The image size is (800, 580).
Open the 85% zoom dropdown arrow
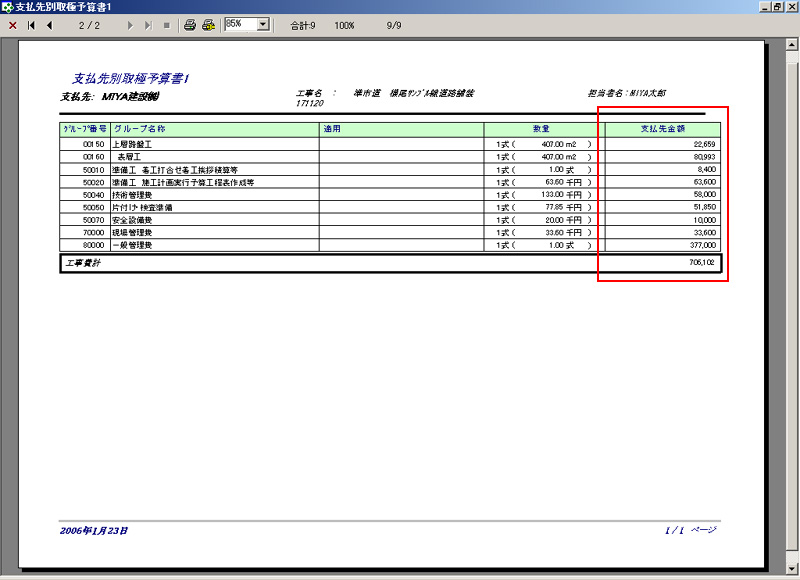(263, 24)
